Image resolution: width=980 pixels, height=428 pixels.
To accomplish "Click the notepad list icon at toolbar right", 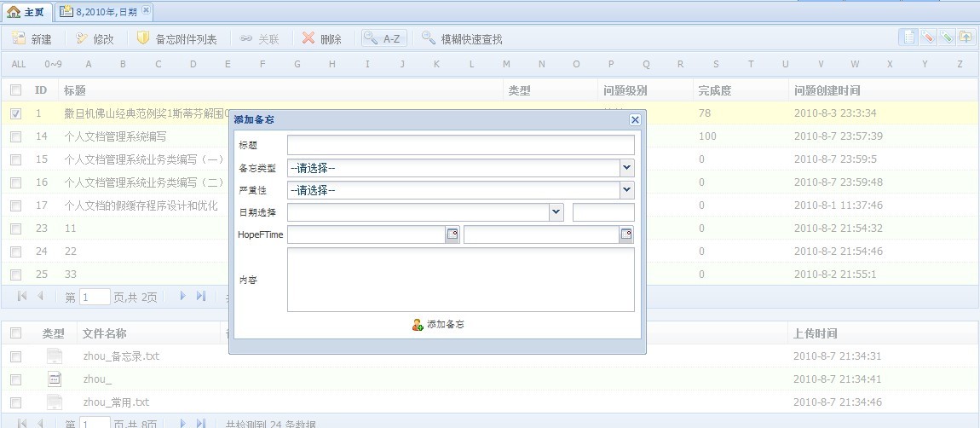I will [908, 37].
